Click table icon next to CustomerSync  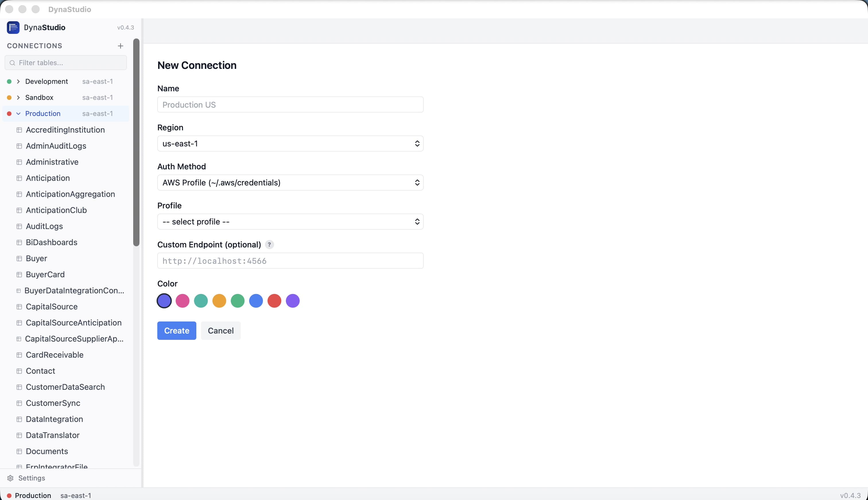tap(19, 403)
